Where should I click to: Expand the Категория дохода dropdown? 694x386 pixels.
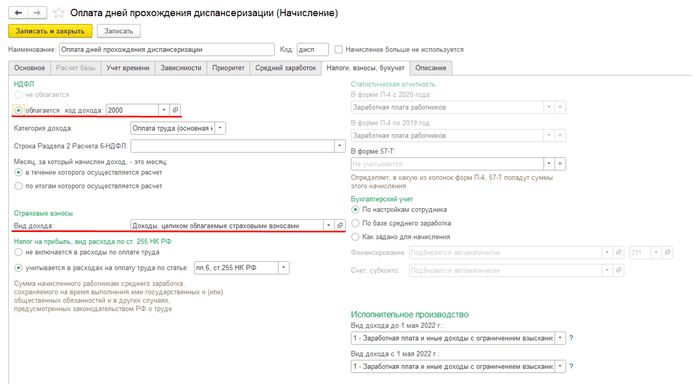[220, 128]
